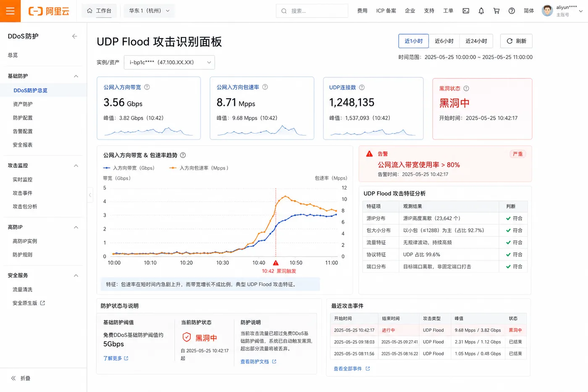Go to 攻击包分析 in the sidebar
Screen dimensions: 588x392
pos(25,207)
